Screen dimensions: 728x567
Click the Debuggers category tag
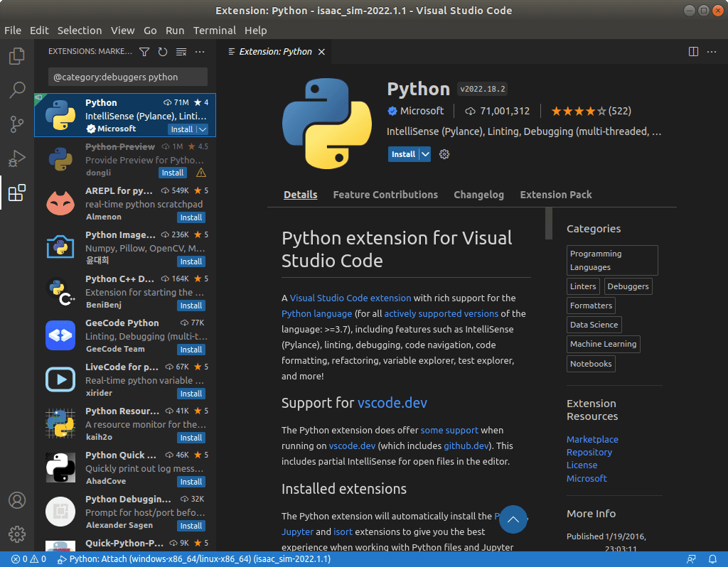click(x=628, y=286)
